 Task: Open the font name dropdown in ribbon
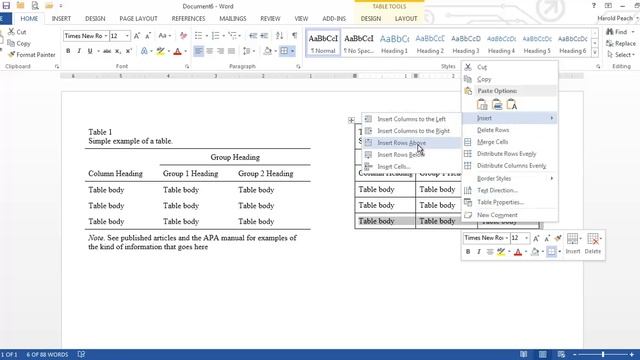[x=106, y=36]
